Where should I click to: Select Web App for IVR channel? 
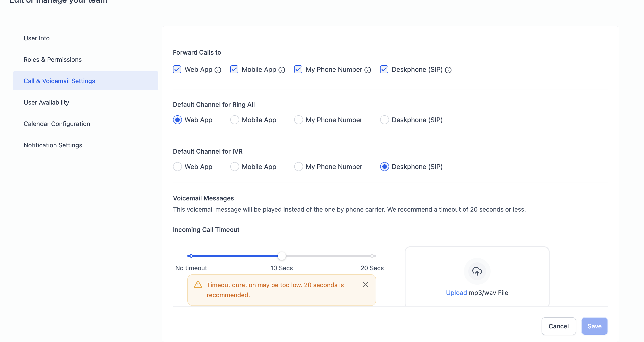(x=177, y=167)
